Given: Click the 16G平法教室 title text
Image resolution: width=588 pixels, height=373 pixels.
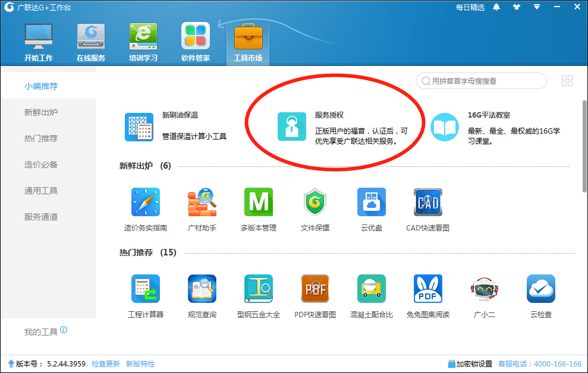Looking at the screenshot, I should click(x=489, y=115).
